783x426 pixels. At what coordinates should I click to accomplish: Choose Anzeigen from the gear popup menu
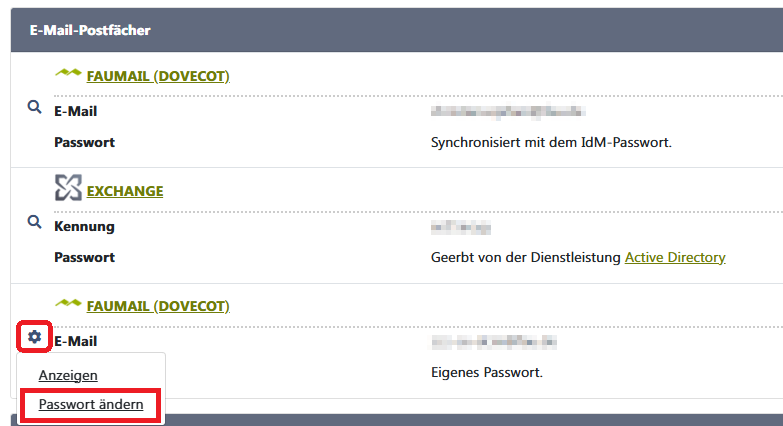[68, 375]
